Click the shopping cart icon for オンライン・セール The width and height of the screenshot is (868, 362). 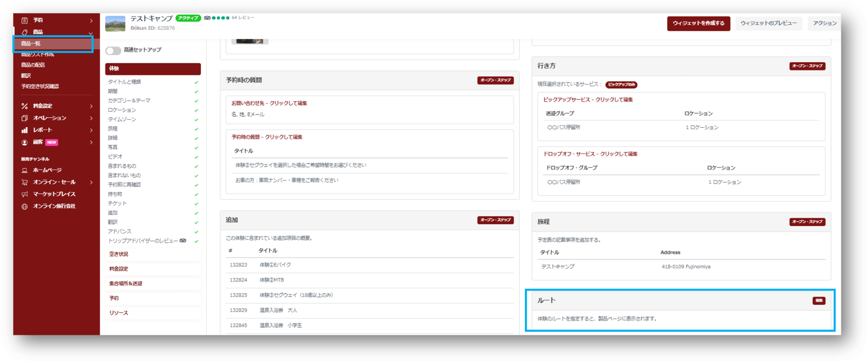click(24, 182)
